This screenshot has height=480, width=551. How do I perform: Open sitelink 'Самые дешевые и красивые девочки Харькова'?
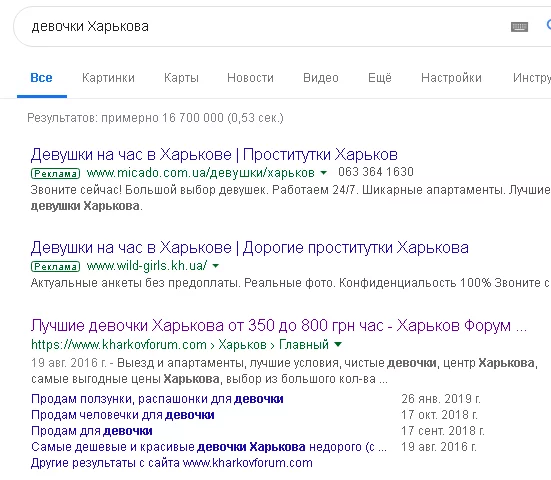click(209, 447)
